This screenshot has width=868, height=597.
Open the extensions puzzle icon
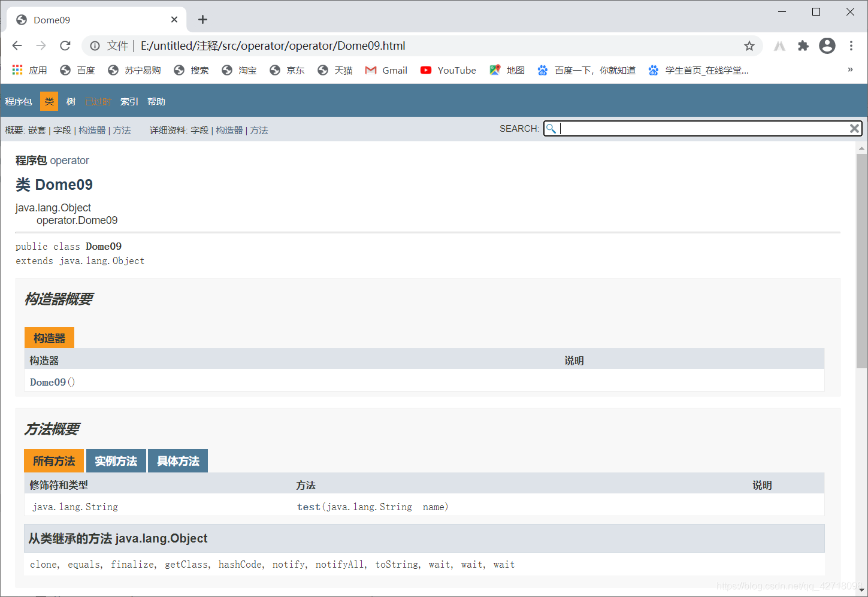point(803,46)
